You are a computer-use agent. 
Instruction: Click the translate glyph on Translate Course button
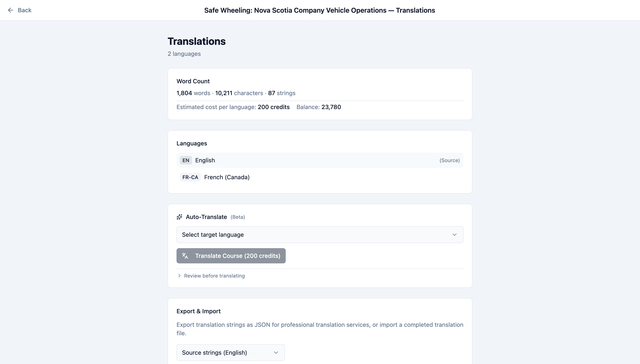point(185,256)
